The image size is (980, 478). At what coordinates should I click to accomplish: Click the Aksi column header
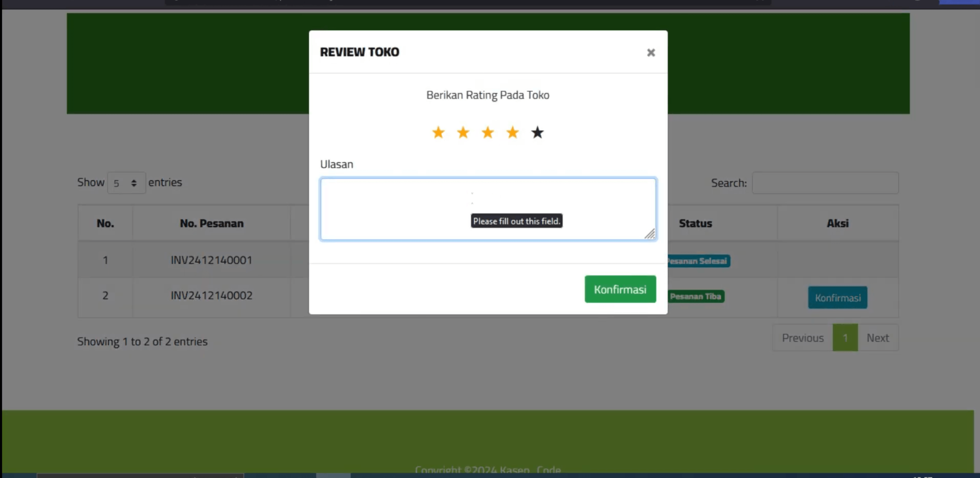pyautogui.click(x=838, y=223)
